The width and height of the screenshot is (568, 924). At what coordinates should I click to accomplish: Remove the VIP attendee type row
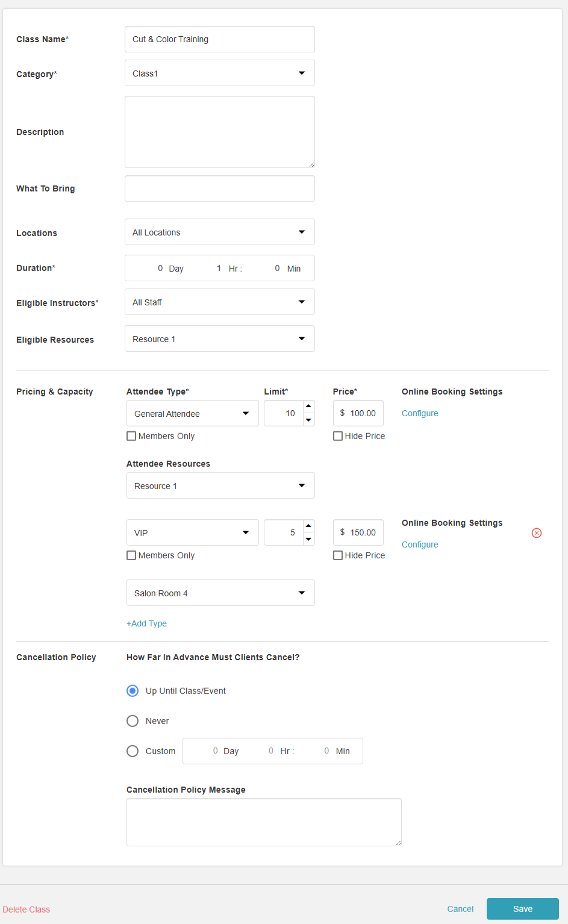[x=537, y=533]
